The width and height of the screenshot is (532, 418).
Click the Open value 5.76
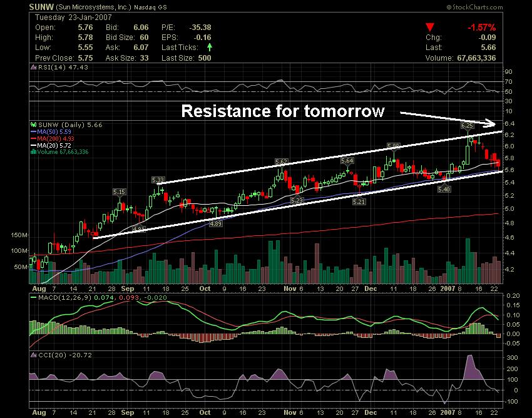[x=85, y=28]
